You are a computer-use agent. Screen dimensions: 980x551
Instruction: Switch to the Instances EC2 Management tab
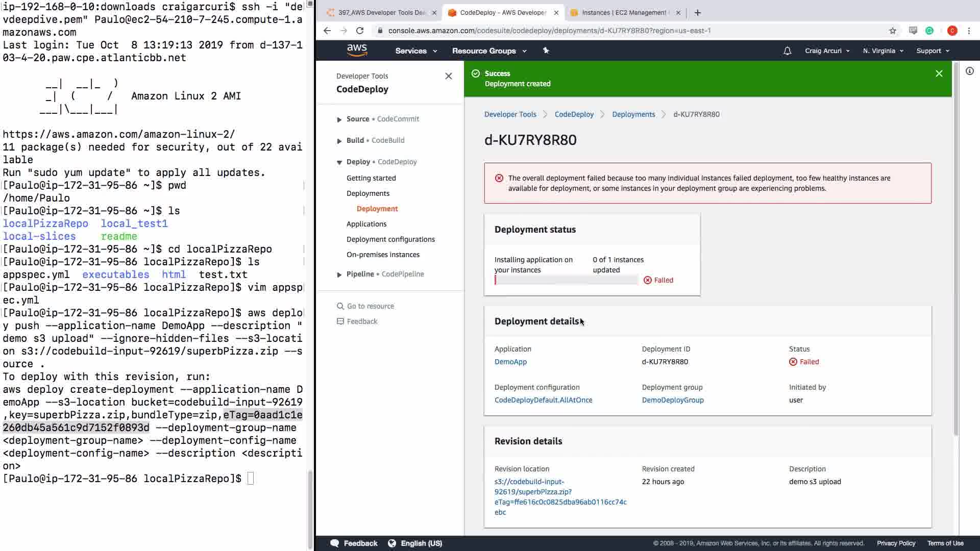623,13
